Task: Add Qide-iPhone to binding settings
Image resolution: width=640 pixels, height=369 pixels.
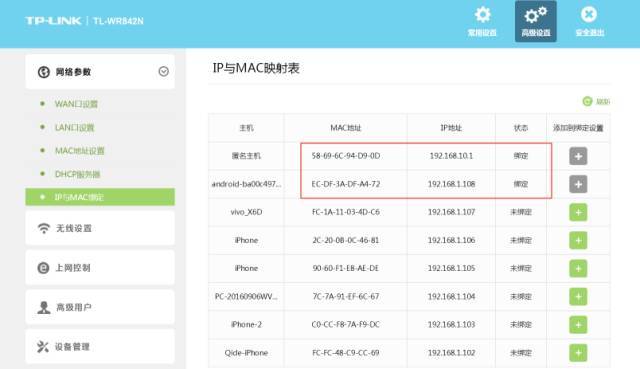Action: click(578, 353)
